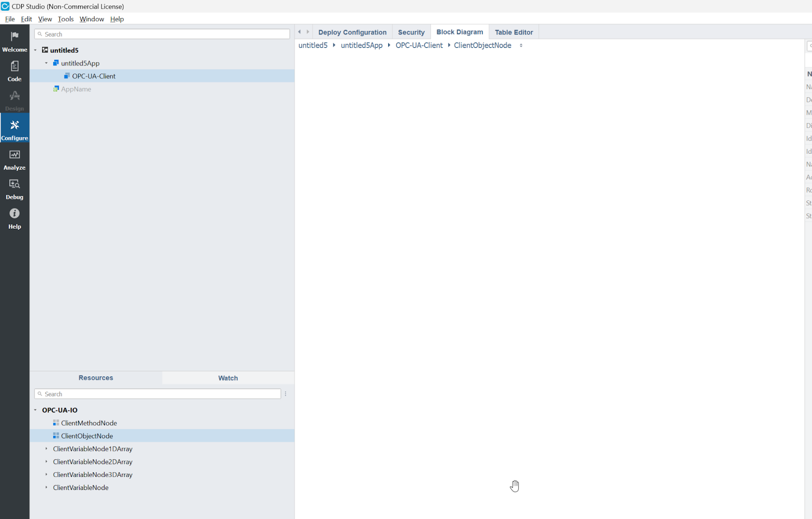Image resolution: width=812 pixels, height=519 pixels.
Task: Go to untitled5App in breadcrumb
Action: tap(362, 45)
